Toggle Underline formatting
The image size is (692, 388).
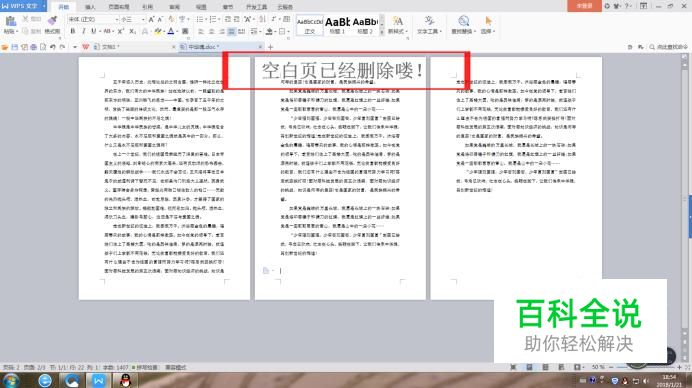pos(94,31)
